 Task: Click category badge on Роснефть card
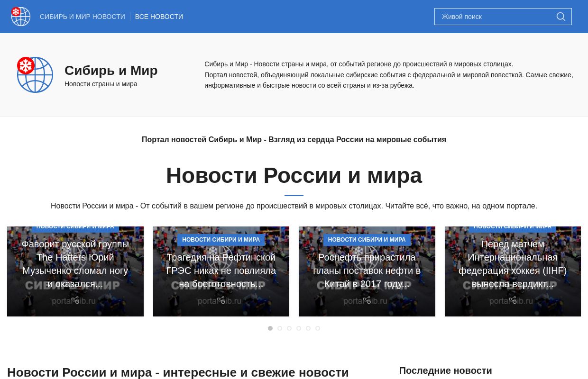pyautogui.click(x=367, y=240)
